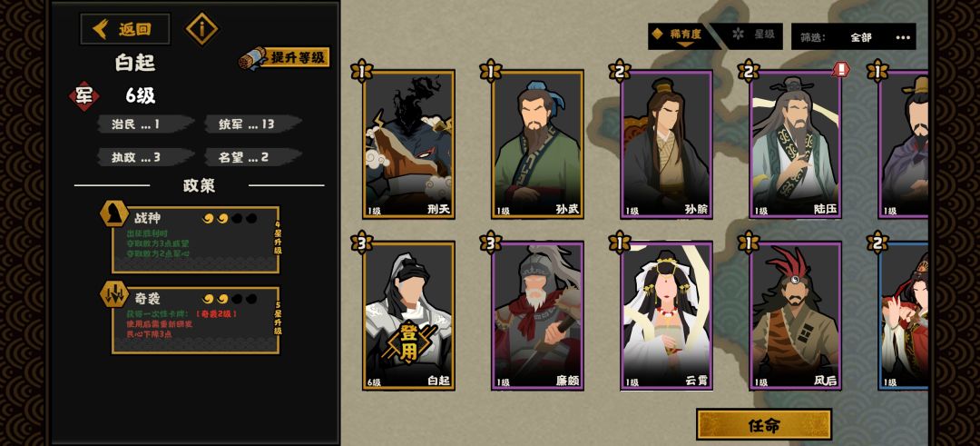
Task: Select the 孙武 character card
Action: (537, 144)
